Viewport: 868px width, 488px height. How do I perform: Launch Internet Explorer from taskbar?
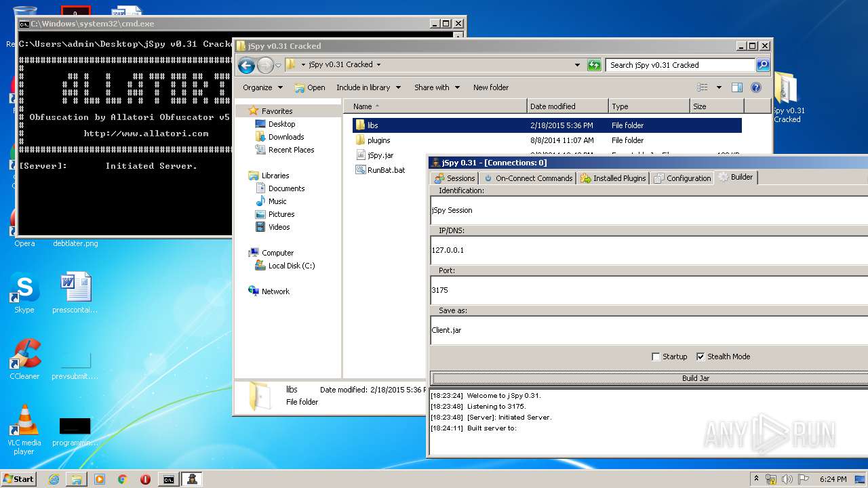point(54,479)
